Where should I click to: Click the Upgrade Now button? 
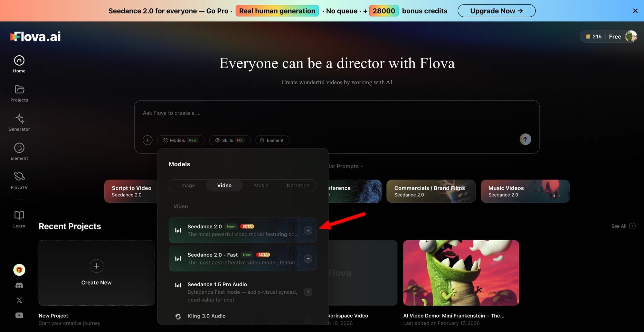[496, 11]
